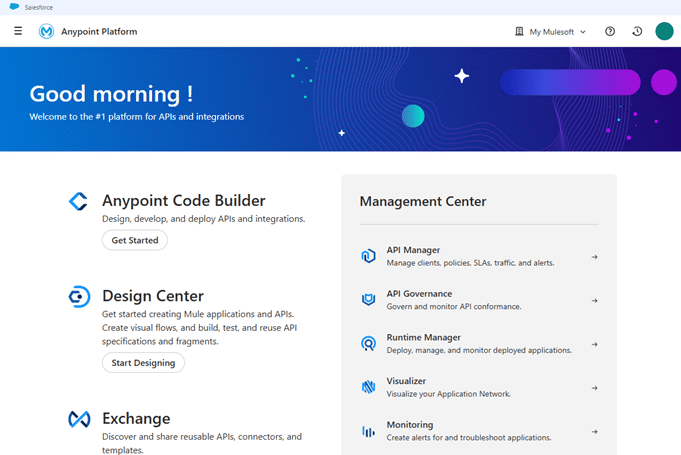
Task: Open the help question mark icon
Action: coord(610,31)
